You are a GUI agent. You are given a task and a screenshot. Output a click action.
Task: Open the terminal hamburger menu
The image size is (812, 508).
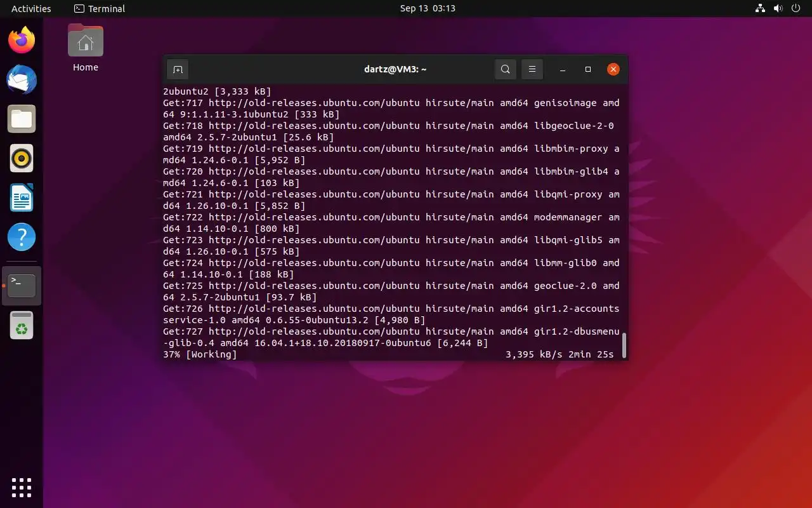[x=532, y=69]
